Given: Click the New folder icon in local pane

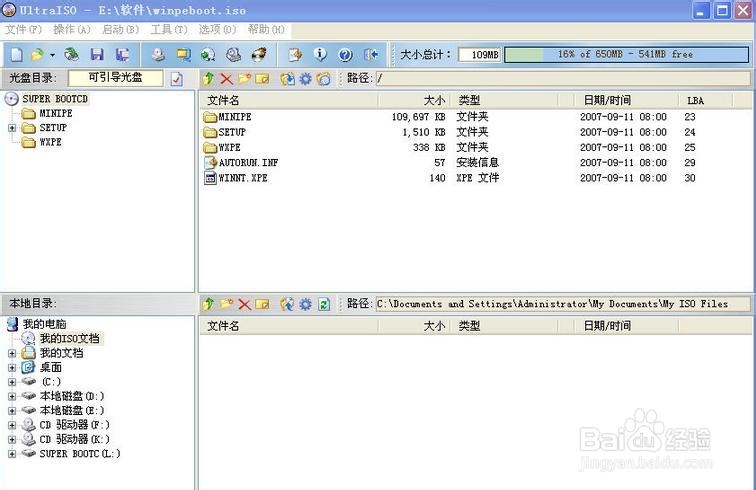Looking at the screenshot, I should 227,304.
